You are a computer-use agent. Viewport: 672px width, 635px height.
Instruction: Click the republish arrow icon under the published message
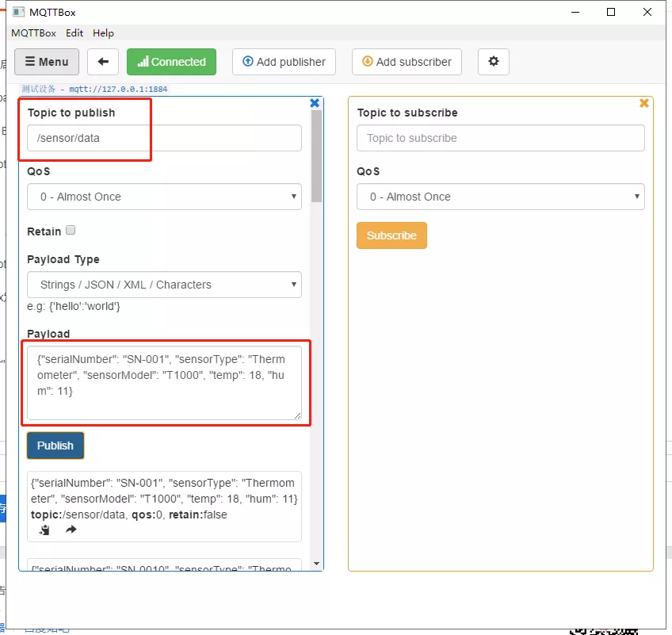pos(71,530)
